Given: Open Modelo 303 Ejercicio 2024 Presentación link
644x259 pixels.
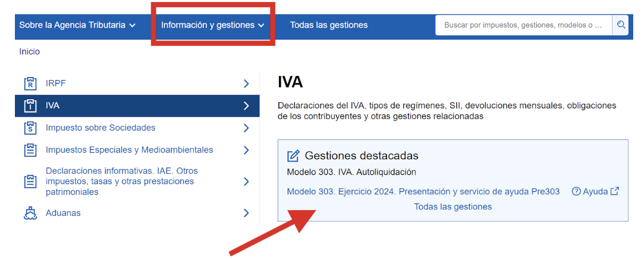Looking at the screenshot, I should 423,192.
